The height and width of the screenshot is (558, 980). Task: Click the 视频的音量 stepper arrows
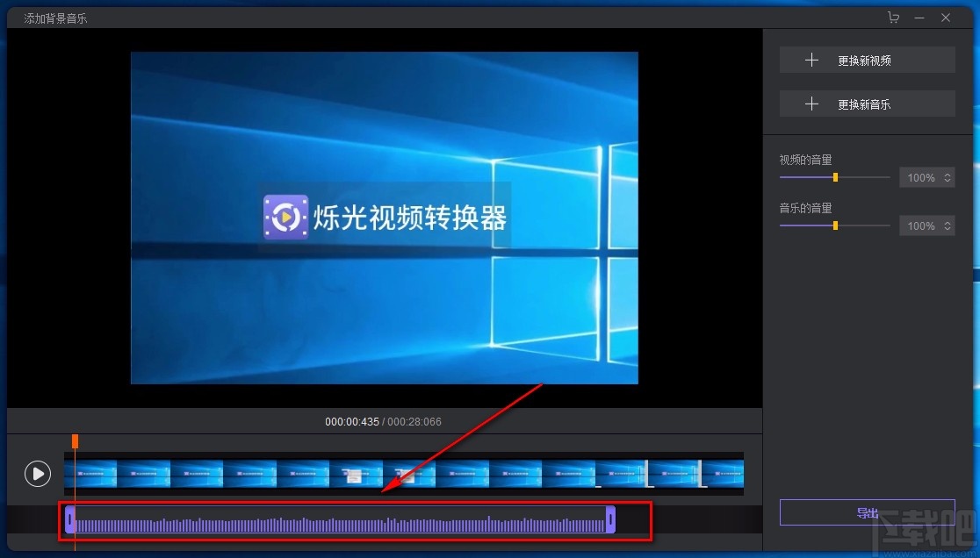948,178
